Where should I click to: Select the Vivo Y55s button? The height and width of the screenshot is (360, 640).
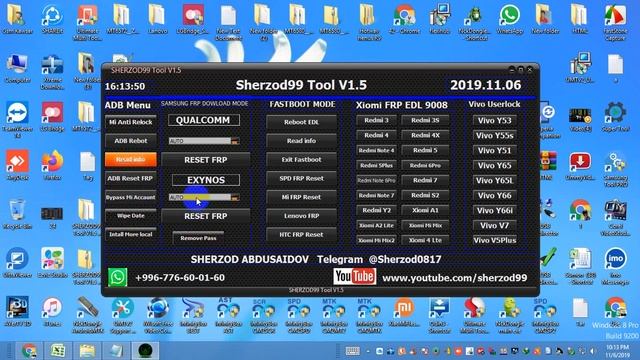494,136
